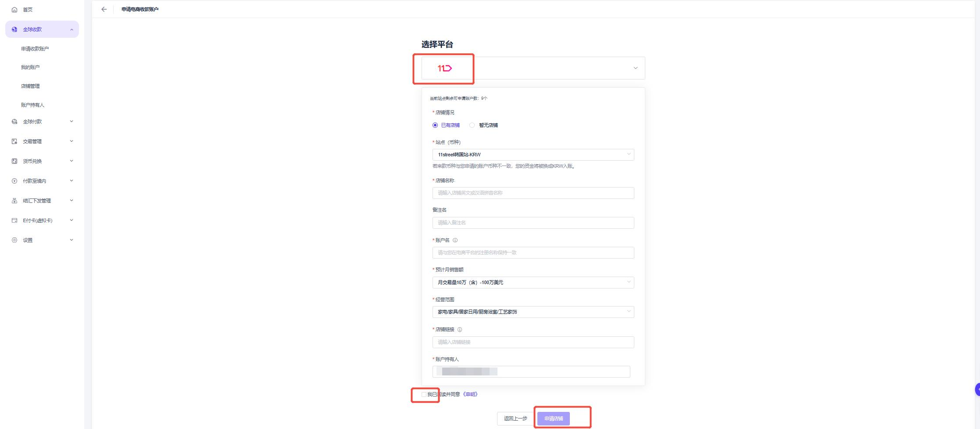Viewport: 980px width, 429px height.
Task: Select the 已有店铺 radio button
Action: 435,125
